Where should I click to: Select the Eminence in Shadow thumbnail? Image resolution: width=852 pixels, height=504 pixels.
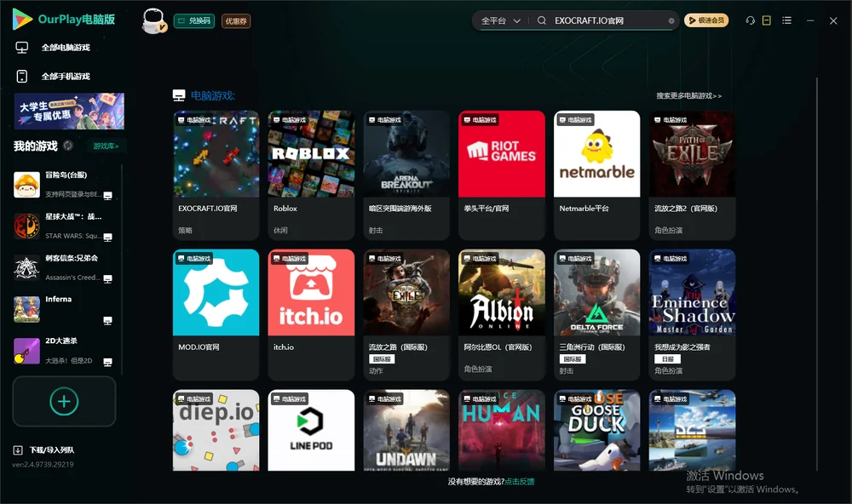(692, 292)
